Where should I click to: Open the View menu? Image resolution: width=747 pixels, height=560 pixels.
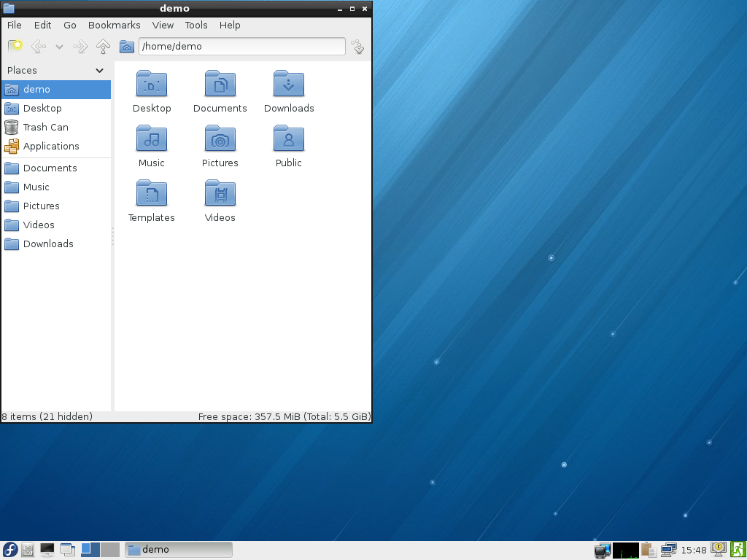163,26
